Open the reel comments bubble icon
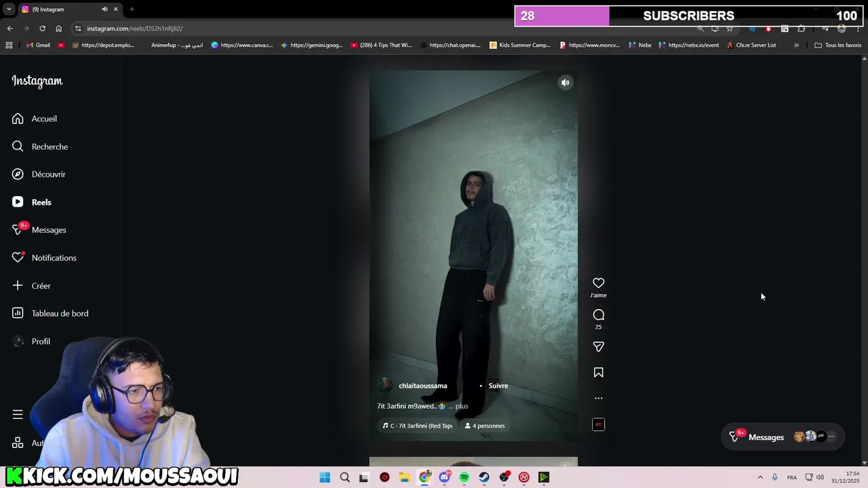 [x=598, y=314]
